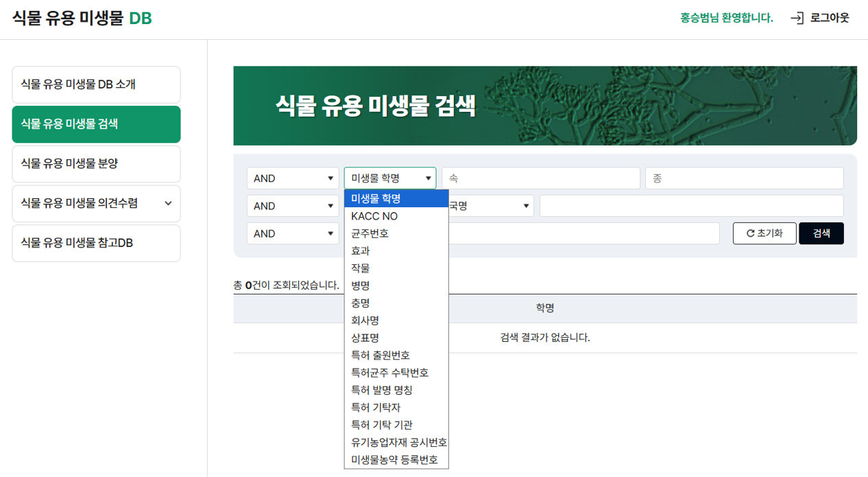Select "미생물농약 등록번호" at the dropdown bottom
The height and width of the screenshot is (477, 868).
tap(396, 459)
